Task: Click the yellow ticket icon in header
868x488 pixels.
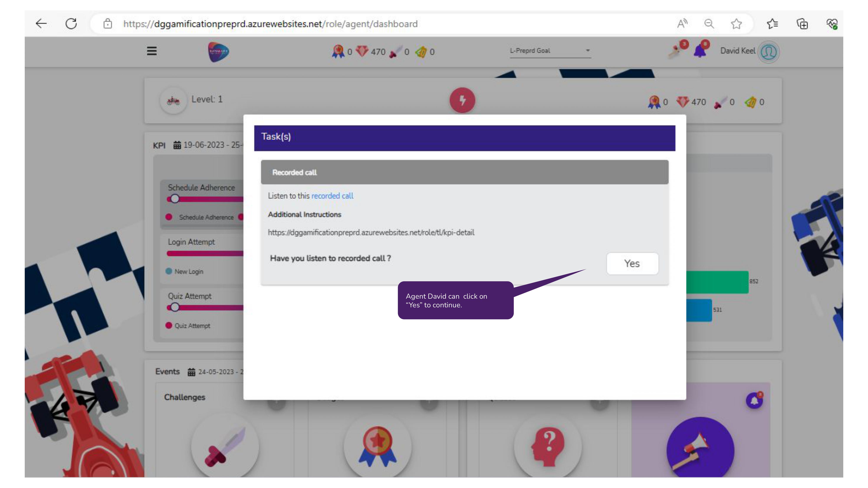Action: click(421, 52)
